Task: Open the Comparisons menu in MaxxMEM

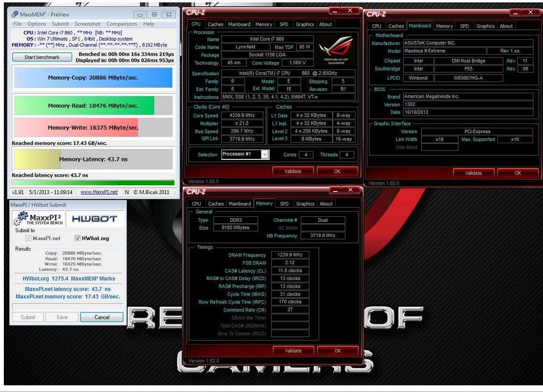Action: (x=122, y=24)
